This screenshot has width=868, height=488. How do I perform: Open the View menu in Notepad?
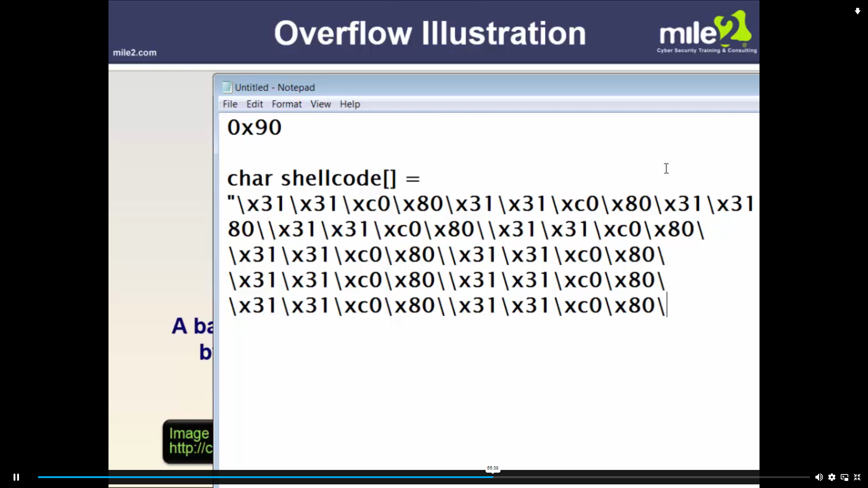pos(320,104)
